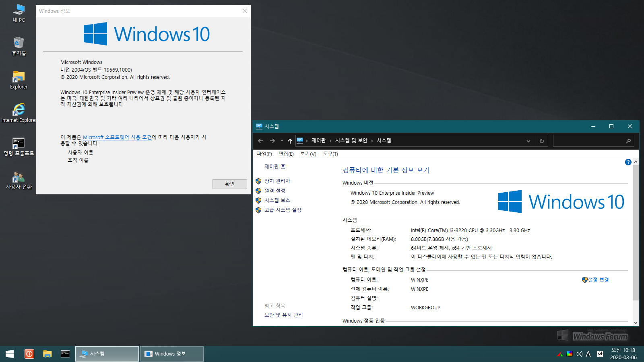This screenshot has height=362, width=644.
Task: Click the 제어판 breadcrumb
Action: pyautogui.click(x=318, y=140)
